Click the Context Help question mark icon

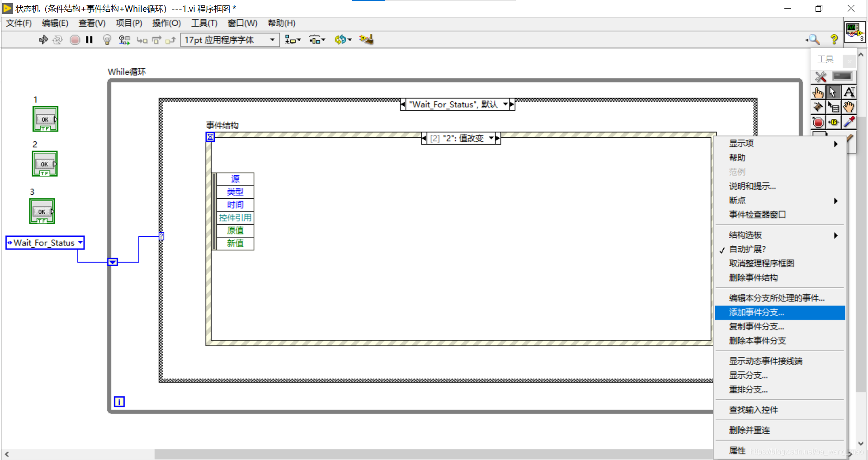(x=834, y=40)
